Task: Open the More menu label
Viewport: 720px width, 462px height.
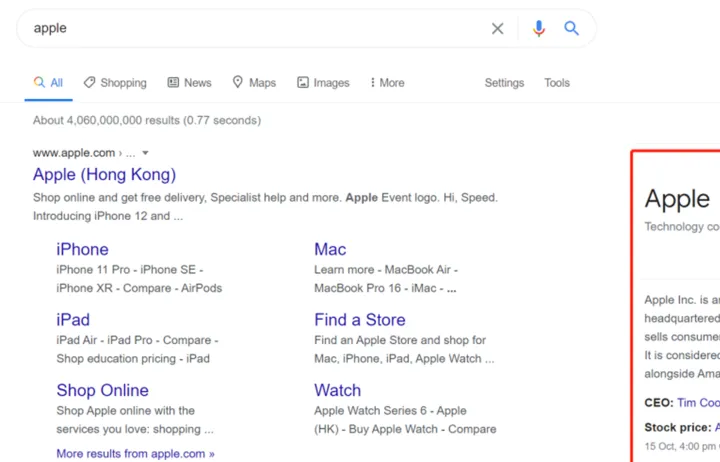Action: coord(392,83)
